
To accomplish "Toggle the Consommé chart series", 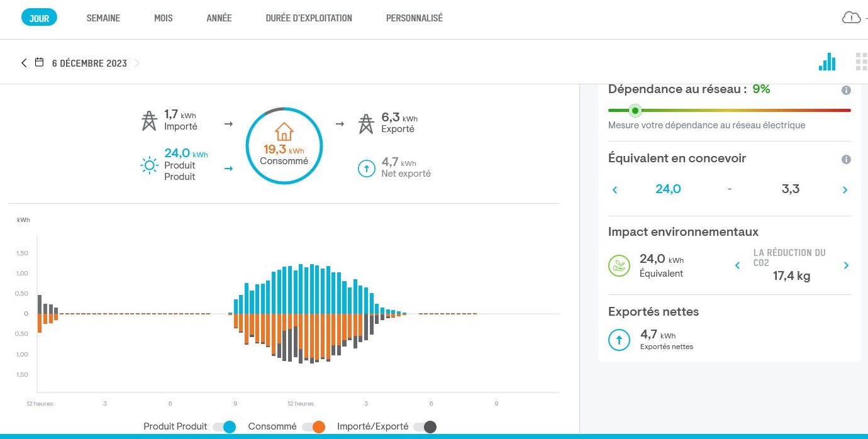I will tap(313, 427).
